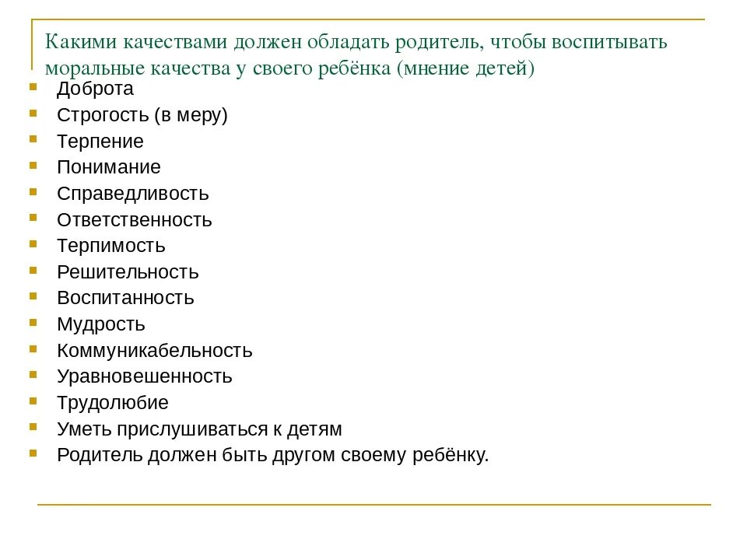This screenshot has width=747, height=560.
Task: Click the slide title starting with "Какими качествами"
Action: (x=356, y=54)
